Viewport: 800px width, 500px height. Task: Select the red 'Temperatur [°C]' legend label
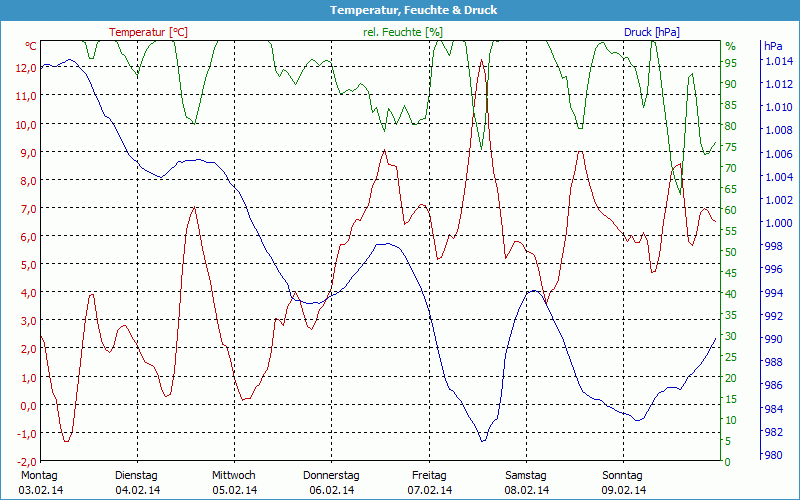(148, 32)
